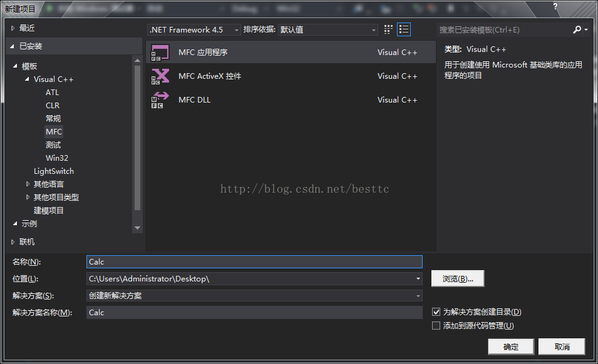Enable 添加到源代码管理 checkbox
Screen dimensions: 598x364
point(436,326)
